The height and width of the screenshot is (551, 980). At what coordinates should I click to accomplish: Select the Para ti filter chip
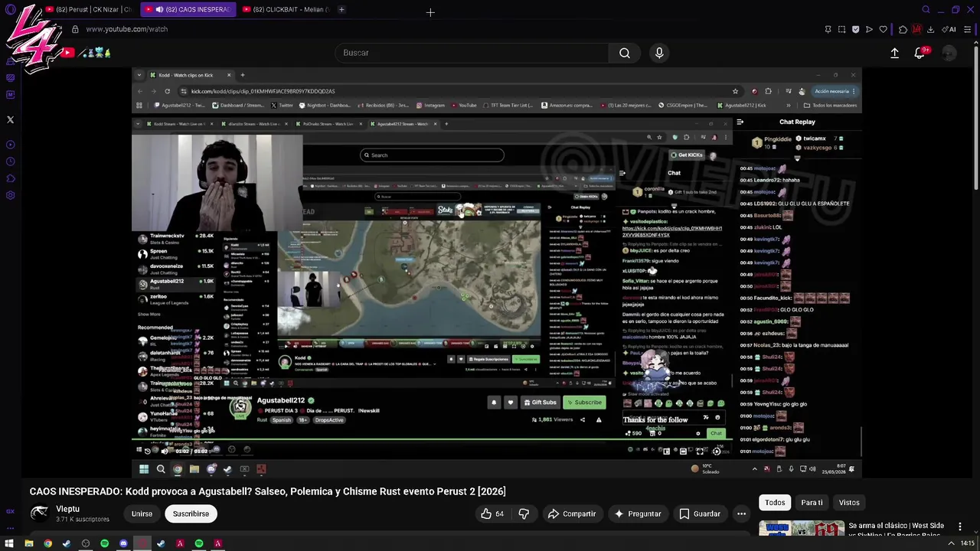click(812, 503)
